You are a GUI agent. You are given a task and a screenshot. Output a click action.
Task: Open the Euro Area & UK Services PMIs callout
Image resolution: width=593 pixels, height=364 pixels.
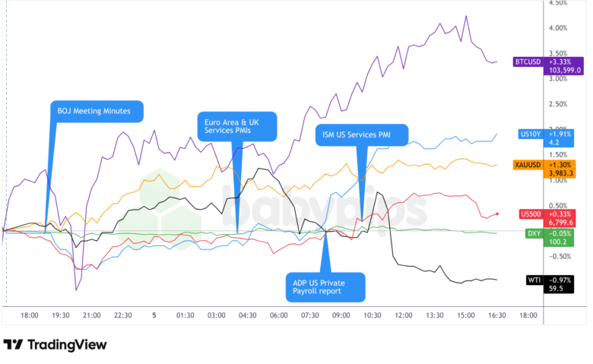(234, 126)
